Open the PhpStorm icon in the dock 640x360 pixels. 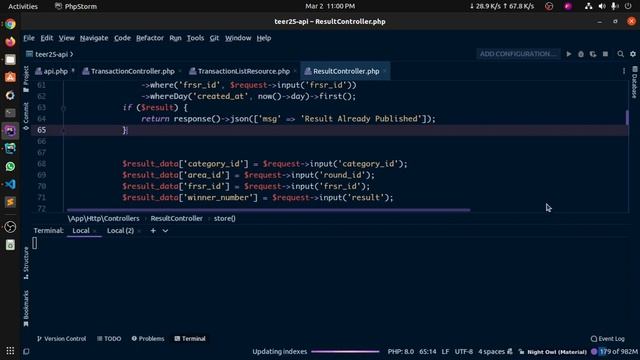10,131
